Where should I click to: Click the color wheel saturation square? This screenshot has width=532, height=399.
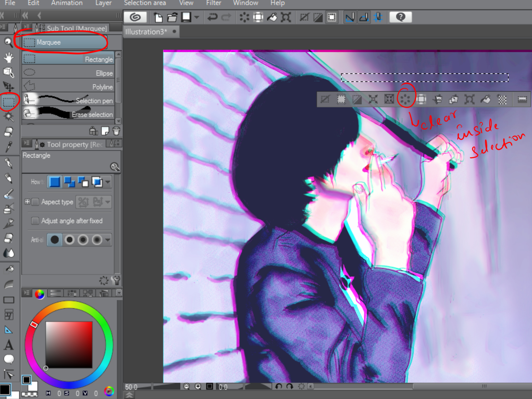coord(69,344)
